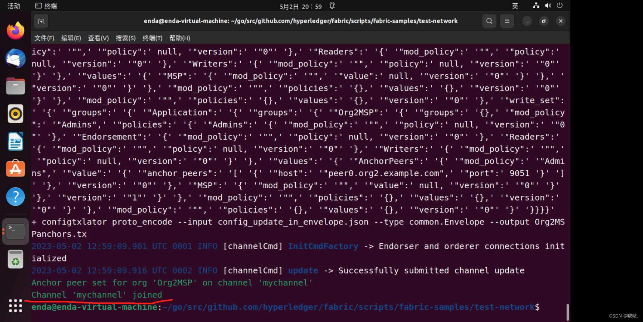Minimize the terminal window

(x=527, y=21)
